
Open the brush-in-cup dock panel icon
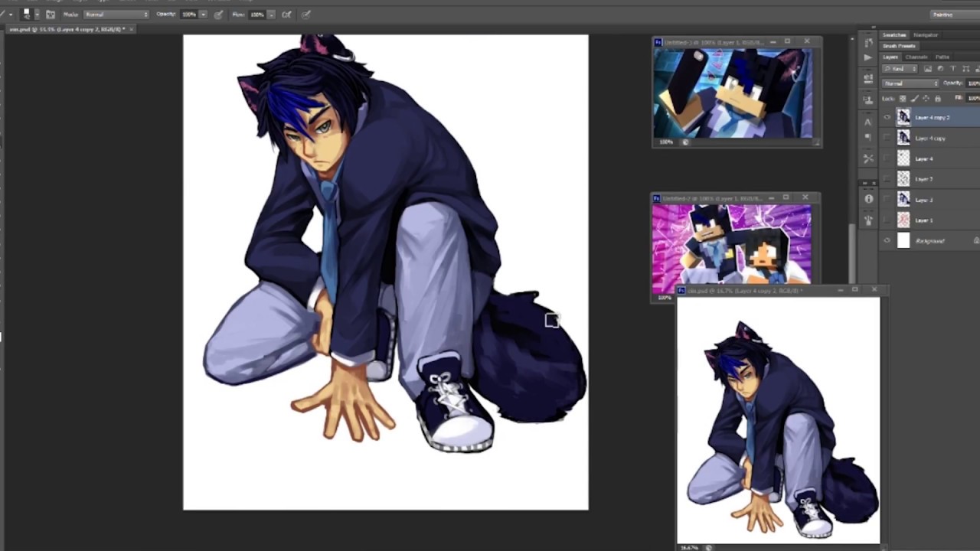click(868, 220)
